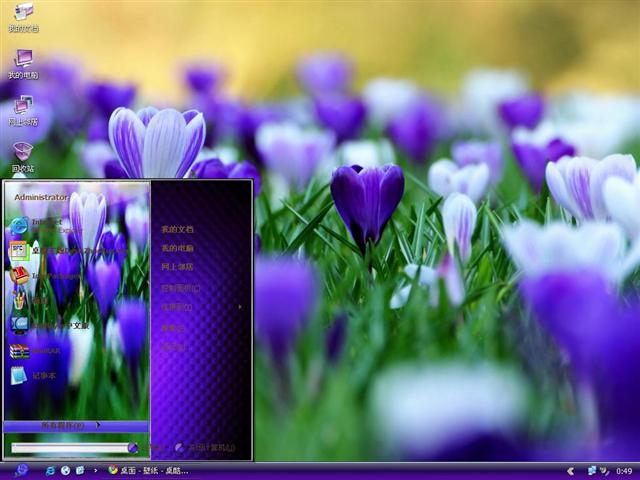Click the Start menu search input field

pyautogui.click(x=70, y=448)
